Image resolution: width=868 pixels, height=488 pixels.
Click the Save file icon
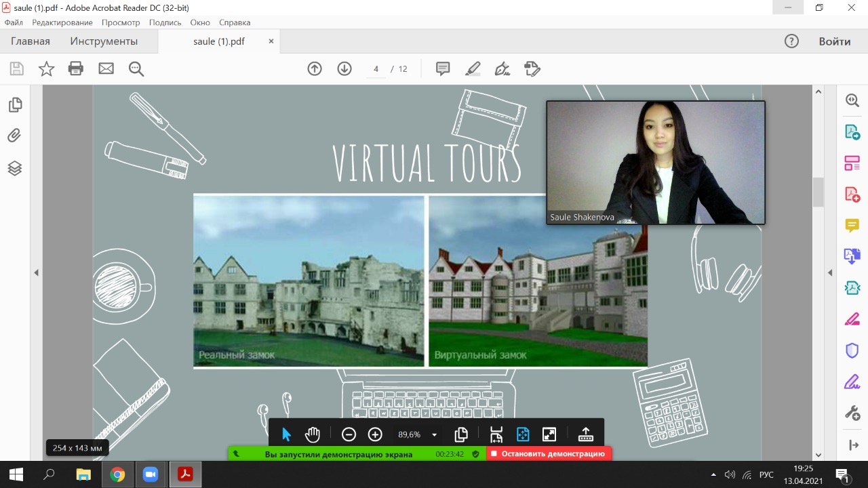tap(16, 68)
